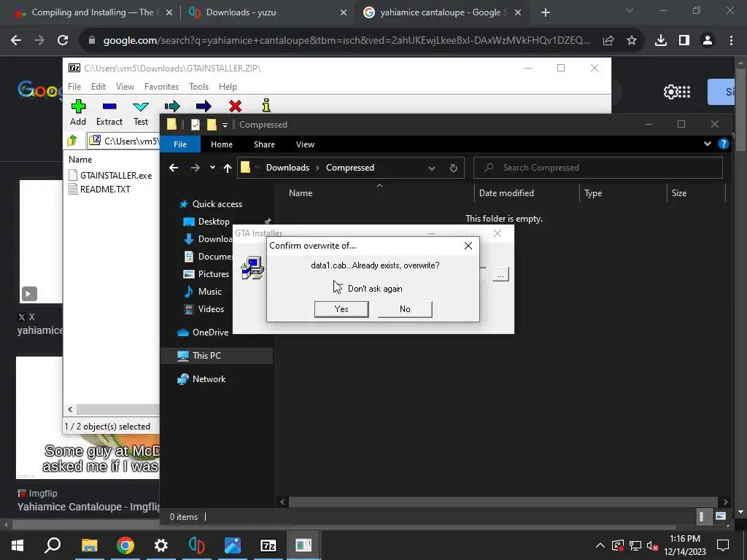
Task: Click the 7-Zip scroll left arrow
Action: click(71, 409)
